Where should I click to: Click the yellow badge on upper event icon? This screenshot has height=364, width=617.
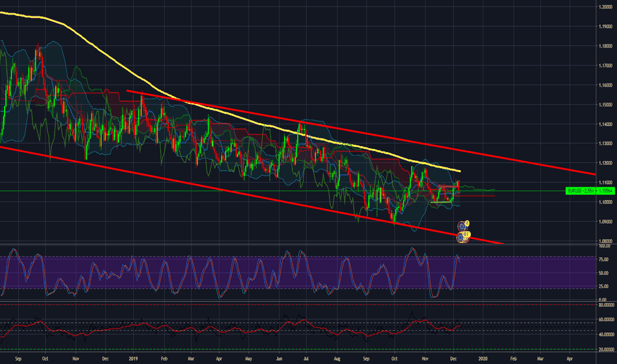pos(467,222)
